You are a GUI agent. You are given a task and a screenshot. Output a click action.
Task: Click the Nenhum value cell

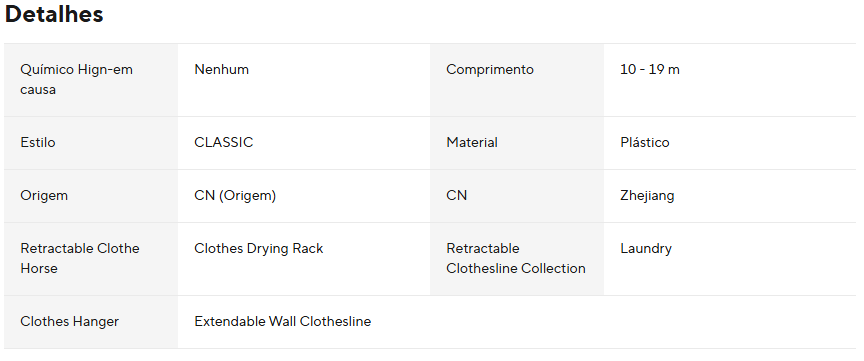(304, 80)
